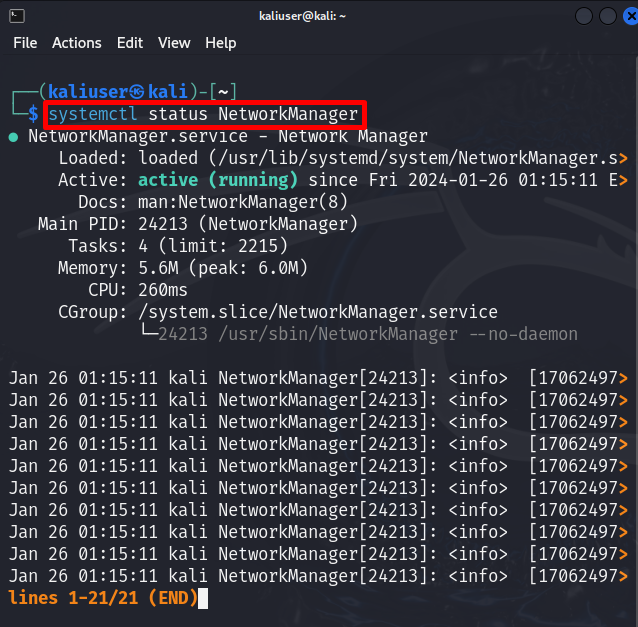Image resolution: width=638 pixels, height=627 pixels.
Task: Click the cursor block after (END)
Action: coord(203,599)
